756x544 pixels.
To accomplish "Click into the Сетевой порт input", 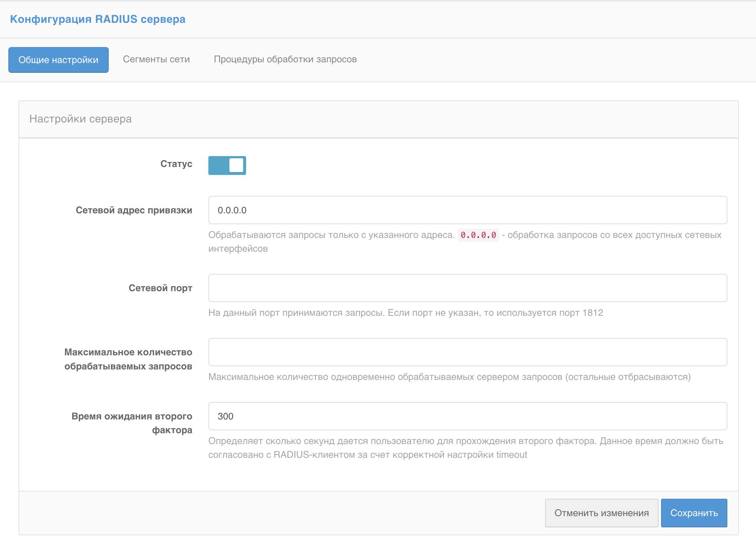I will tap(468, 288).
